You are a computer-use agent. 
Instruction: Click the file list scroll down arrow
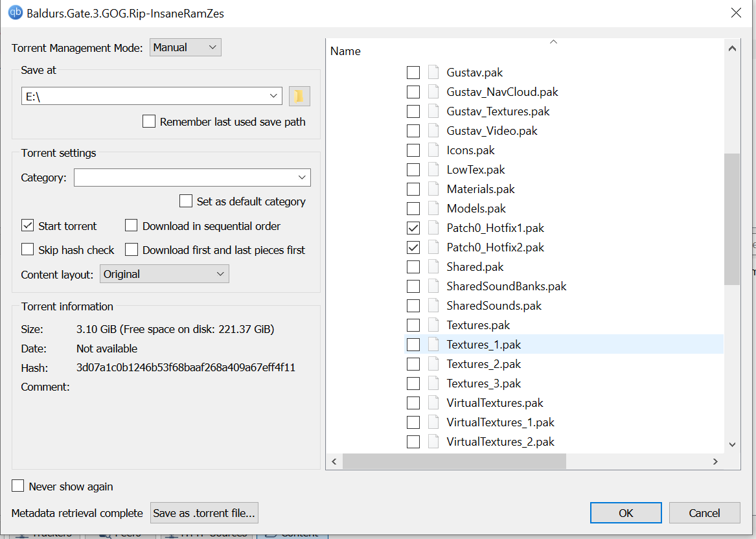pyautogui.click(x=732, y=444)
